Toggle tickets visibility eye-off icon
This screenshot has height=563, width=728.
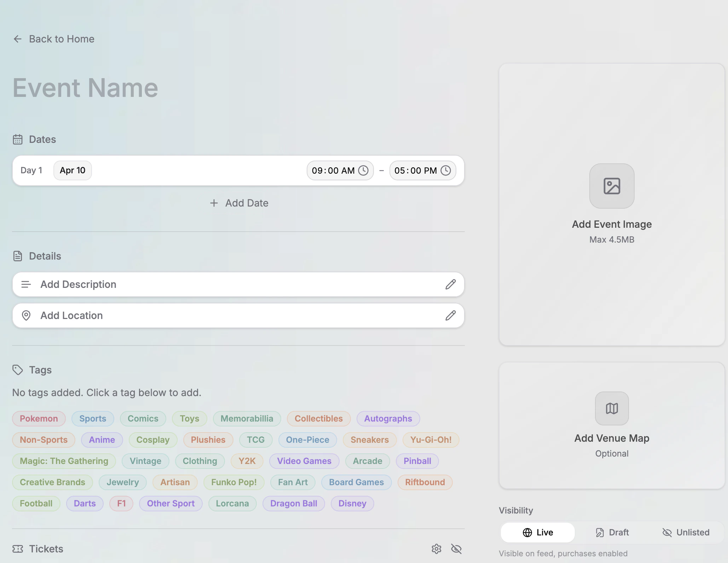click(x=456, y=549)
